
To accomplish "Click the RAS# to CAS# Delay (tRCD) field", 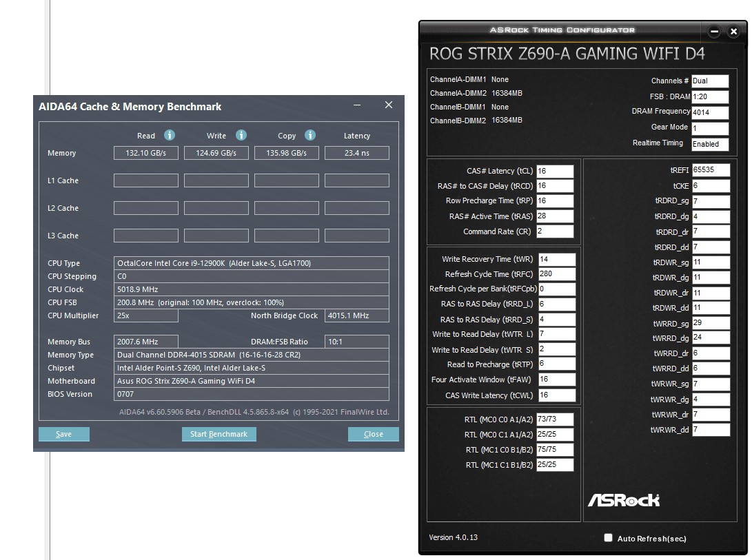I will 555,186.
